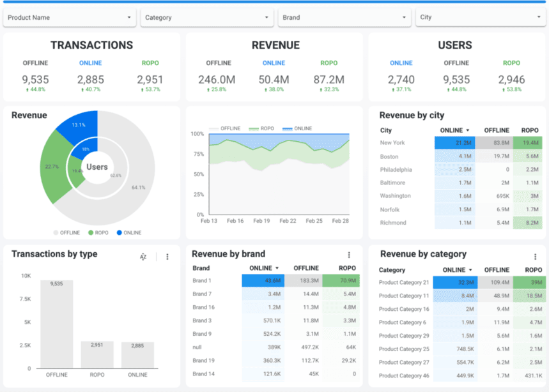Open the City filter dropdown
Image resolution: width=549 pixels, height=392 pixels.
pos(481,17)
